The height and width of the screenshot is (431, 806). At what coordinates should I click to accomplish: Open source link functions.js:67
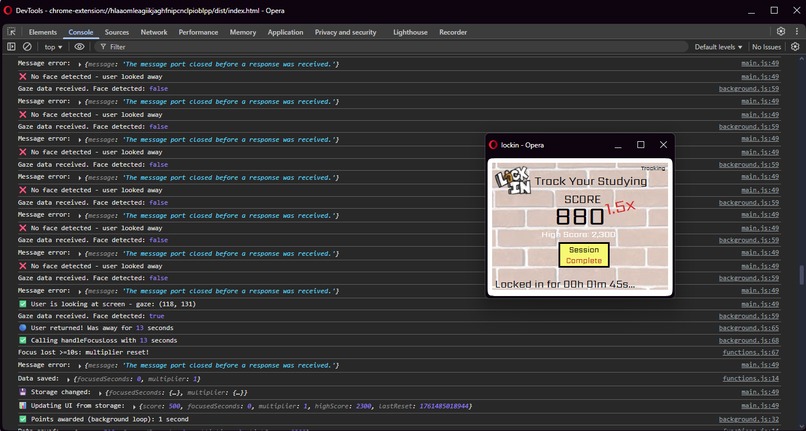coord(750,352)
